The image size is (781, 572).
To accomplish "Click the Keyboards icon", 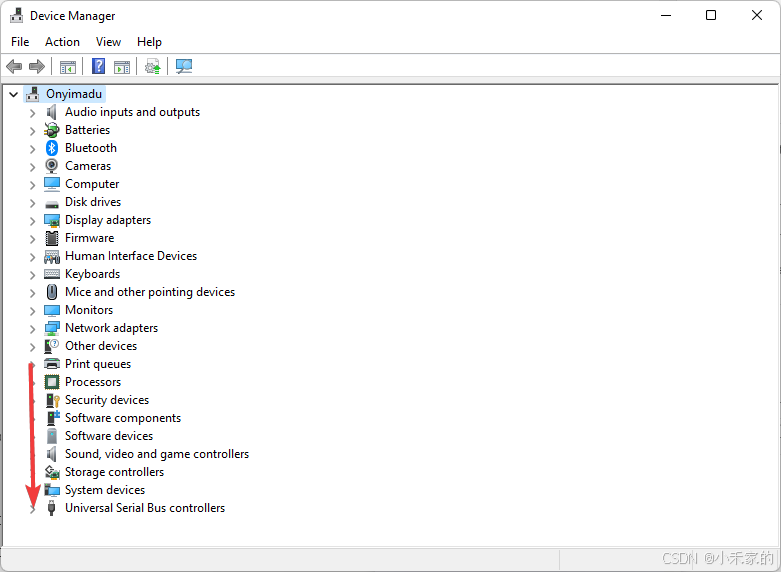I will tap(52, 274).
